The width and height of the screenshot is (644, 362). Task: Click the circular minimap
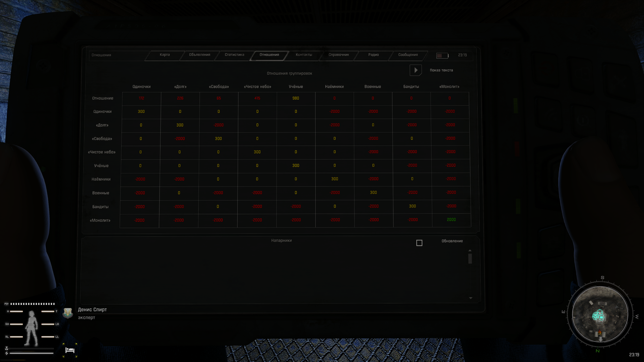pyautogui.click(x=600, y=314)
